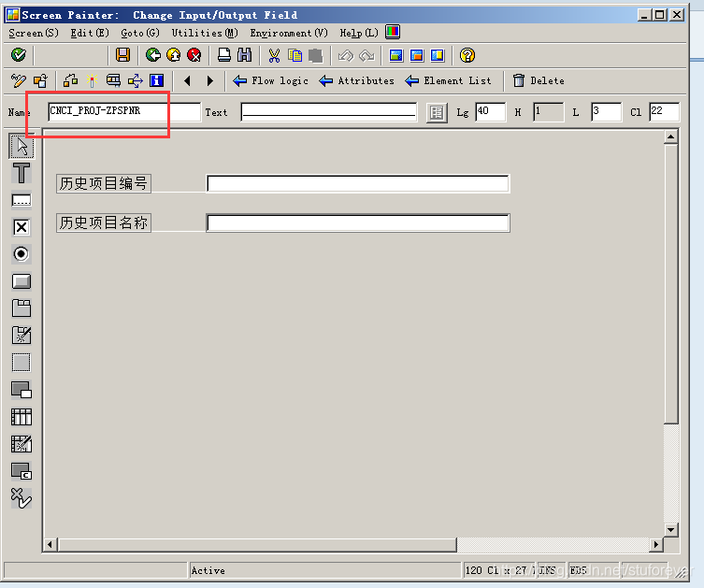Viewport: 704px width, 588px height.
Task: Select the Tabstrip control tool
Action: 22,308
